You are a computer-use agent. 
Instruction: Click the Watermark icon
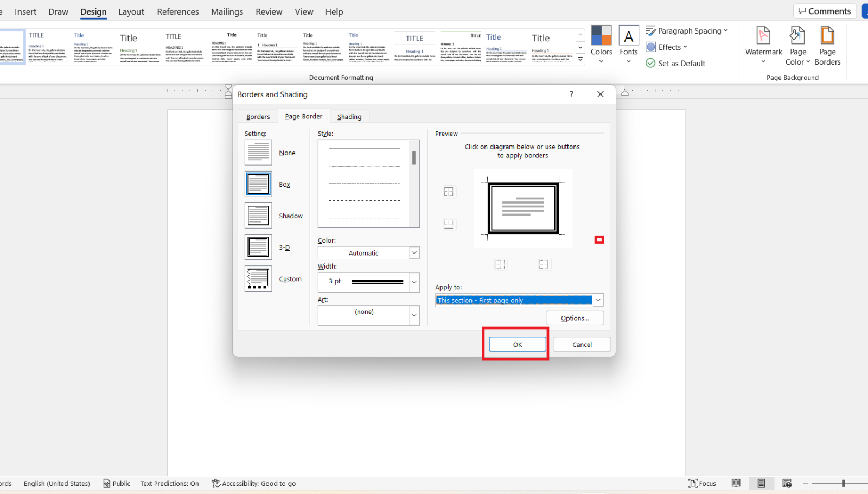point(763,37)
